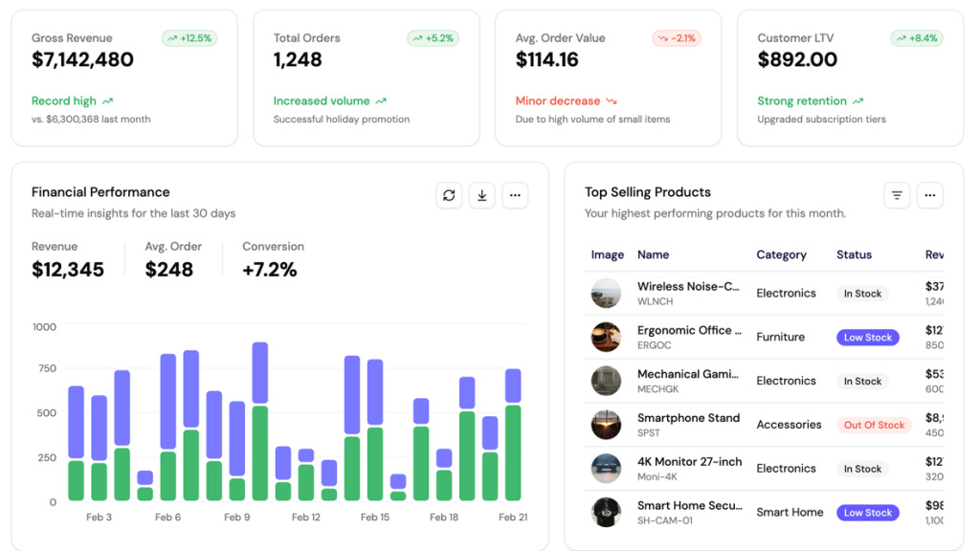Open the Top Selling Products more options menu
The height and width of the screenshot is (551, 980).
point(930,195)
